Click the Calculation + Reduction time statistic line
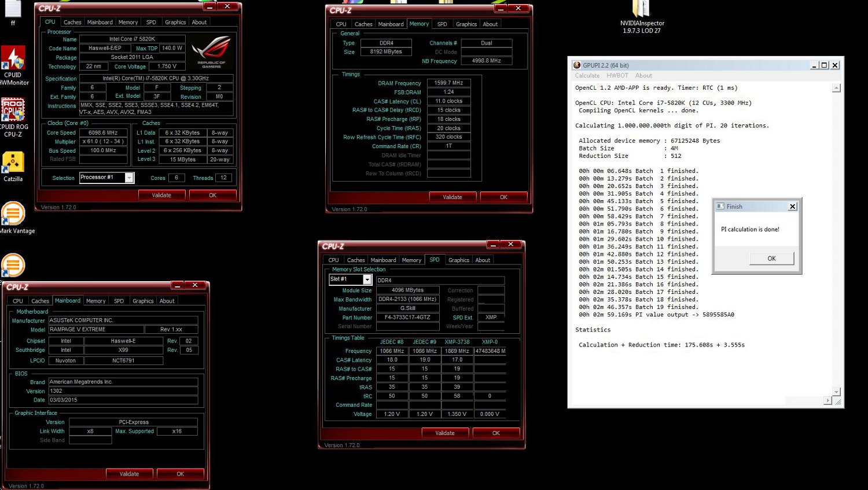Viewport: 868px width, 490px height. (x=661, y=345)
